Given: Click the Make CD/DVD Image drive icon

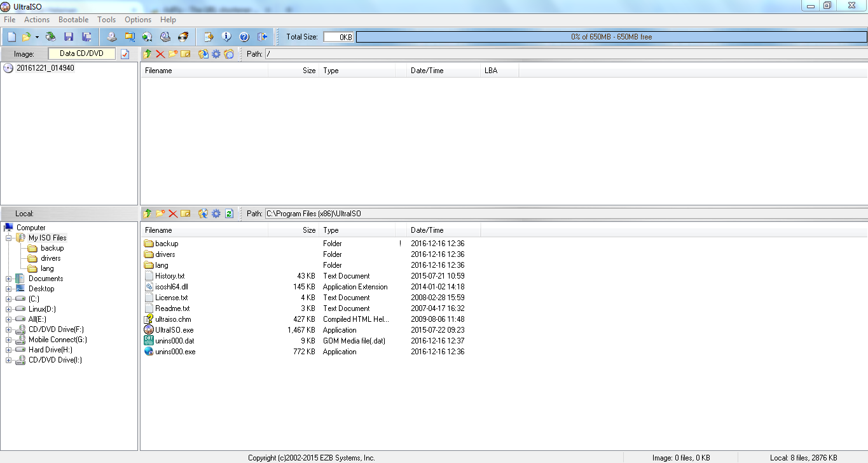Looking at the screenshot, I should tap(111, 37).
